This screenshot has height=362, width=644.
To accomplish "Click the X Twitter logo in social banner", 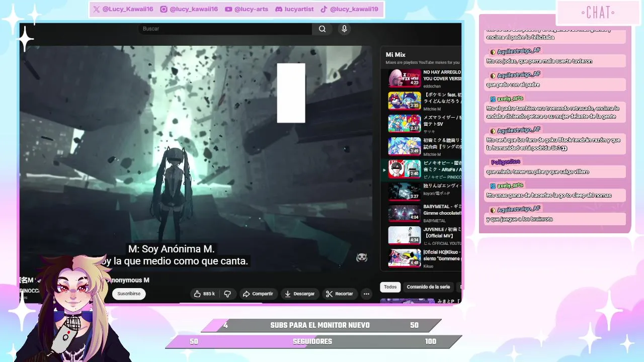I will (96, 9).
